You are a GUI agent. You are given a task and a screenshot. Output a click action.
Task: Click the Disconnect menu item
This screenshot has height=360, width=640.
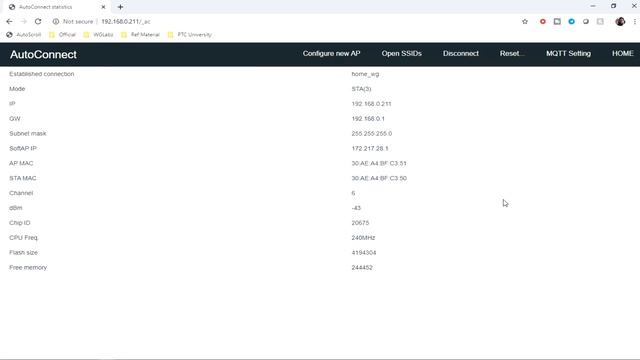[x=461, y=53]
